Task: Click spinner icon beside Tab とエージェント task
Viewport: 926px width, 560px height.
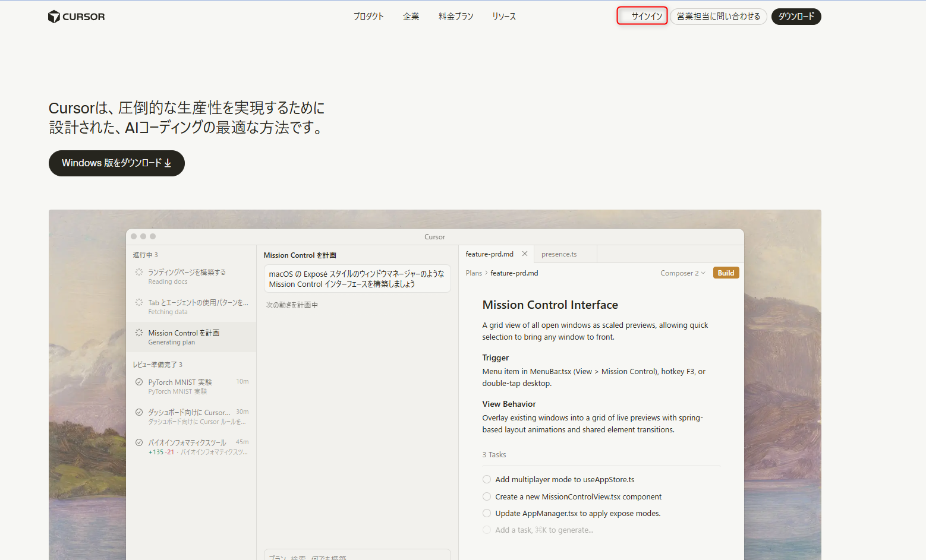Action: coord(139,302)
